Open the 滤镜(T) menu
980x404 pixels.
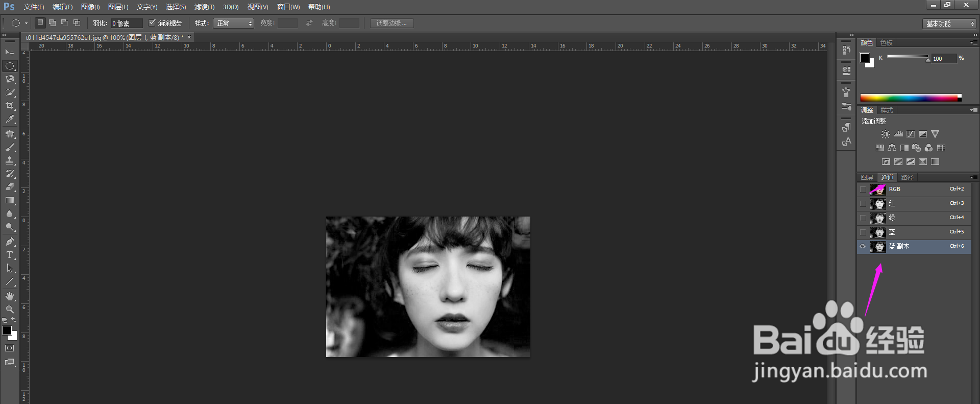pyautogui.click(x=204, y=7)
